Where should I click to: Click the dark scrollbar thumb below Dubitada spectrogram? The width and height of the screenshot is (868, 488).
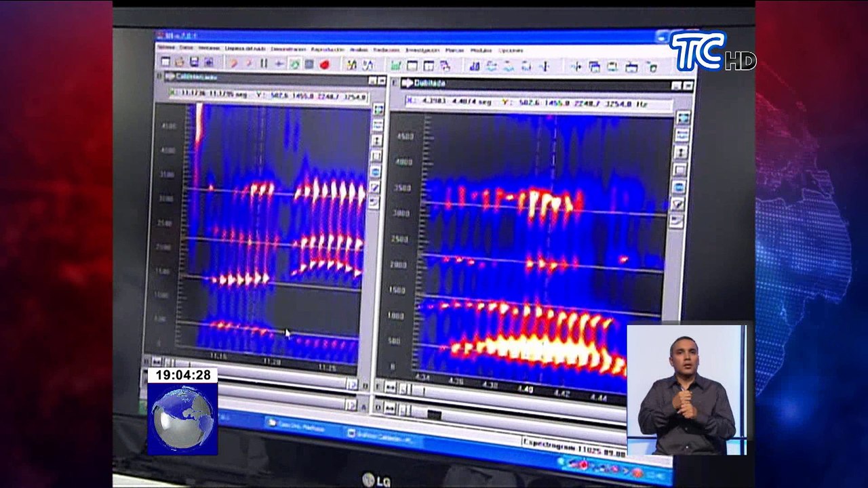click(435, 414)
